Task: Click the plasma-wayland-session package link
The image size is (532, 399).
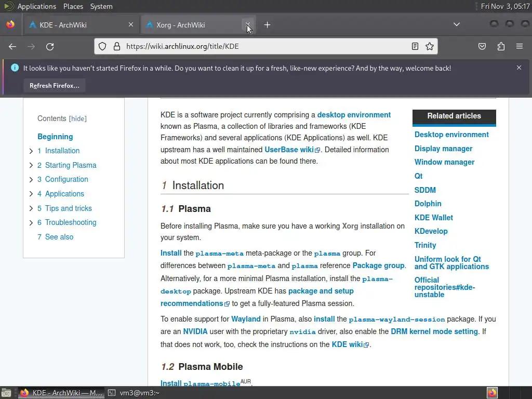Action: (x=396, y=320)
